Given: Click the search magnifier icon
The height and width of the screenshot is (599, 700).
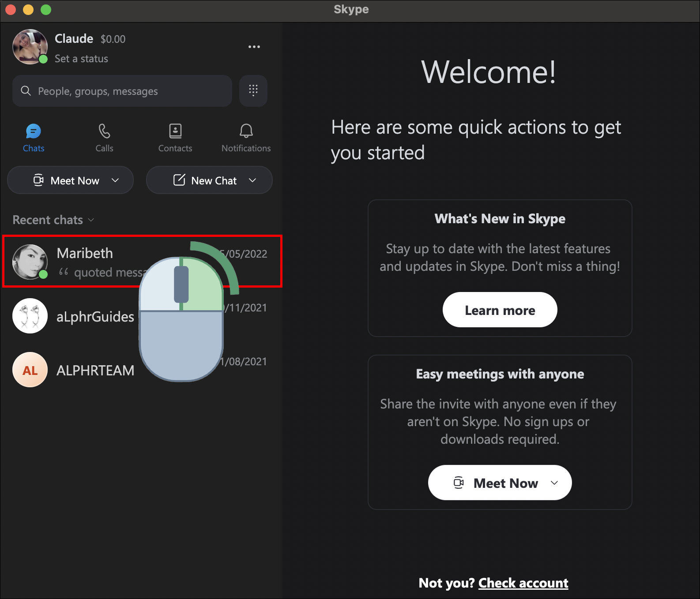Looking at the screenshot, I should pos(26,91).
